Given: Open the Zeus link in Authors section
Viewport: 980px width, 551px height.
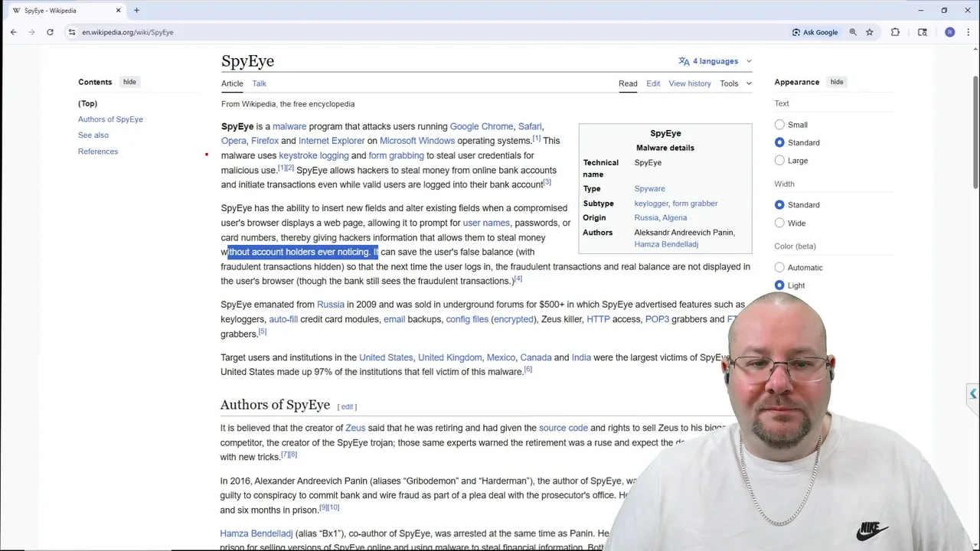Looking at the screenshot, I should [355, 428].
